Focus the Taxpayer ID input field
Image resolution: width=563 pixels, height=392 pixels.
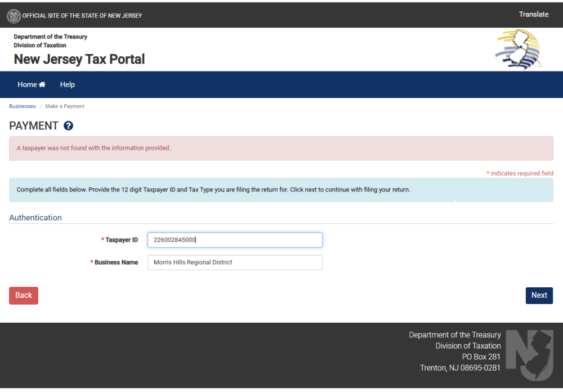[x=235, y=240]
